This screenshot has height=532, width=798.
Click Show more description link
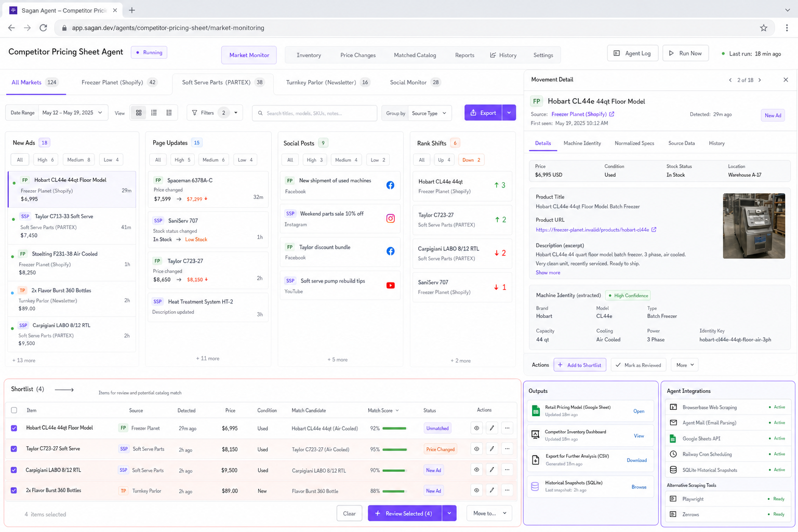[548, 273]
